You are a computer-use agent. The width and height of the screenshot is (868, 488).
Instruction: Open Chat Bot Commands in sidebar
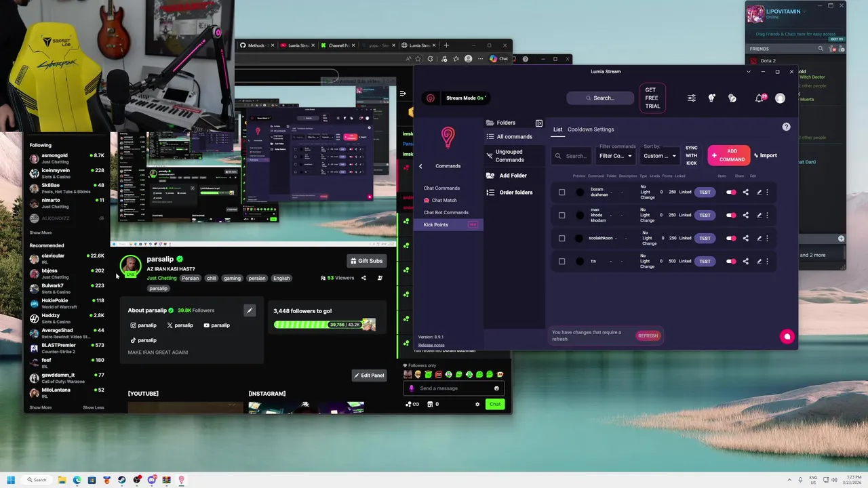pos(446,213)
